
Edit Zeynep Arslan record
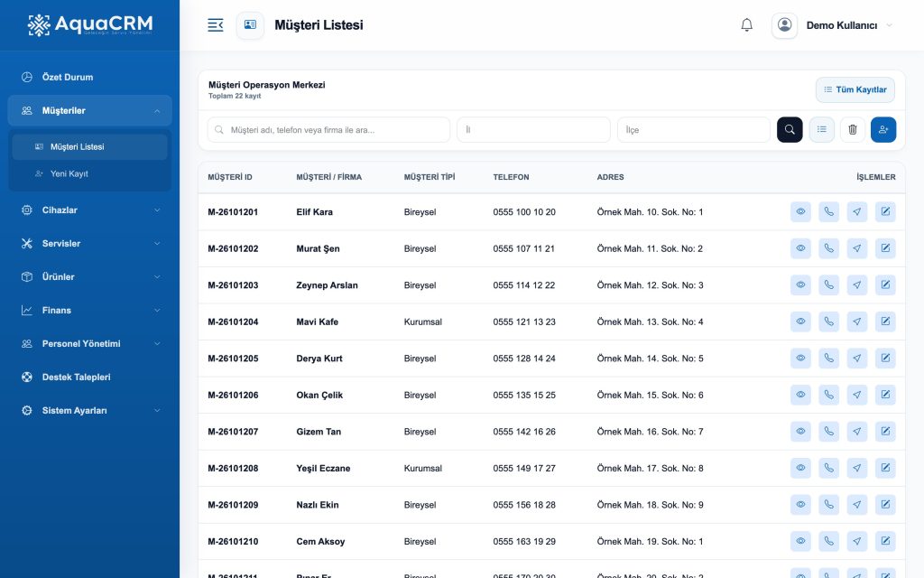pyautogui.click(x=885, y=284)
